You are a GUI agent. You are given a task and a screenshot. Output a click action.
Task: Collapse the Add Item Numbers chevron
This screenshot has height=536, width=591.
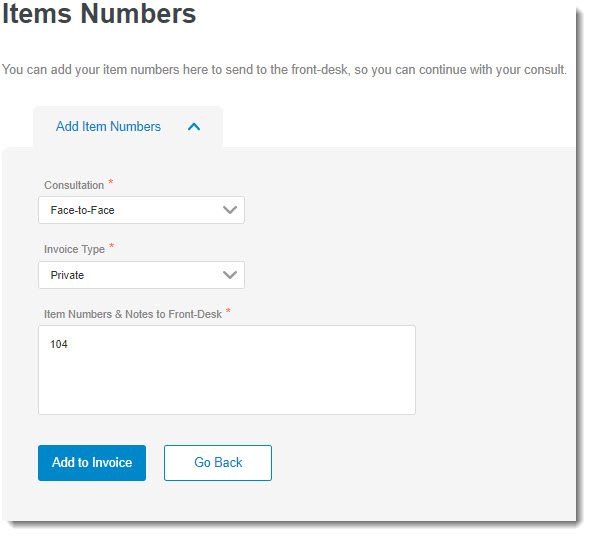(x=194, y=127)
